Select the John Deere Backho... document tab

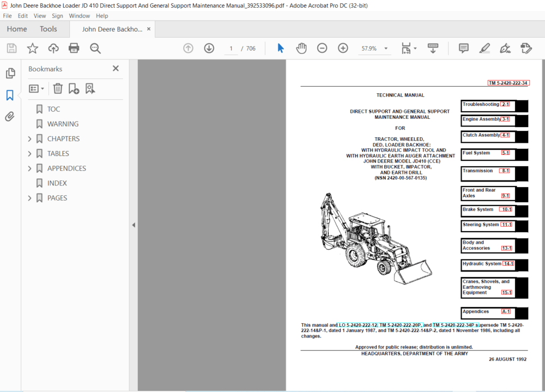tap(112, 29)
